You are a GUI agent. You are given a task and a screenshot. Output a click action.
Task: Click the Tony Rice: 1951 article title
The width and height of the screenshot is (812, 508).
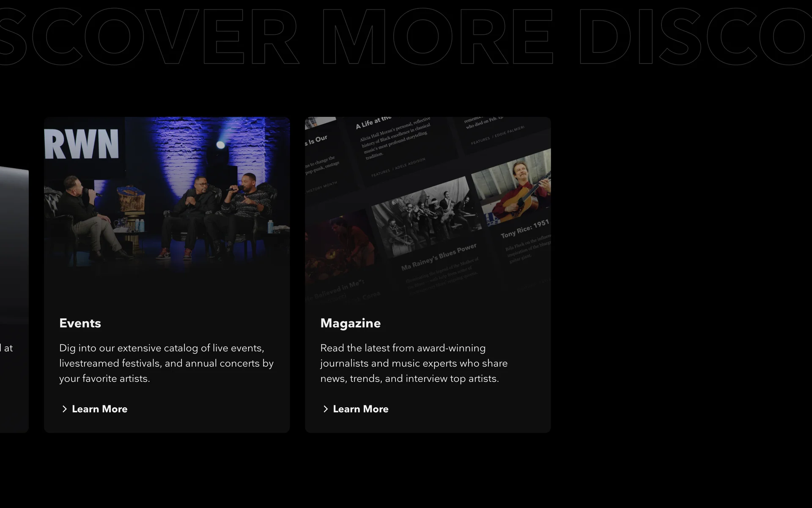point(524,229)
